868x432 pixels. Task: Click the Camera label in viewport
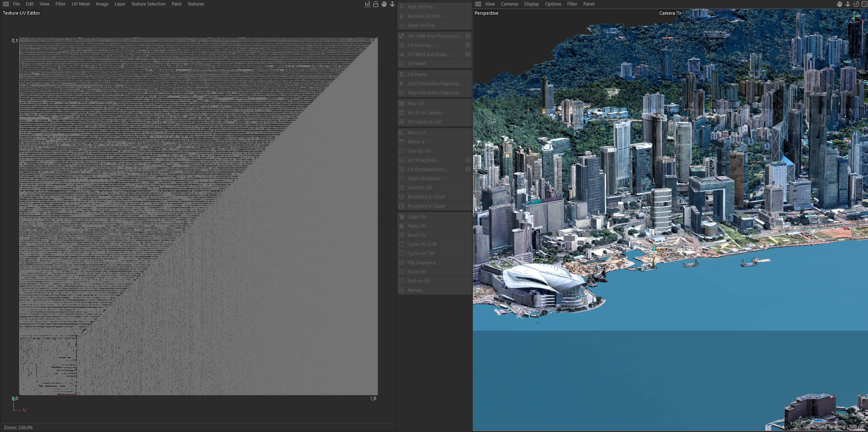point(667,13)
